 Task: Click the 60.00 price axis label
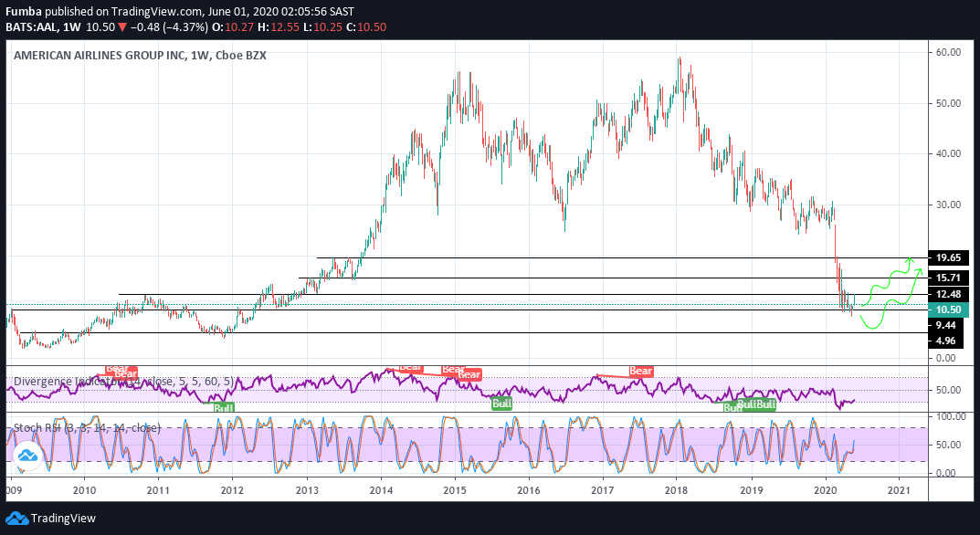click(x=948, y=53)
